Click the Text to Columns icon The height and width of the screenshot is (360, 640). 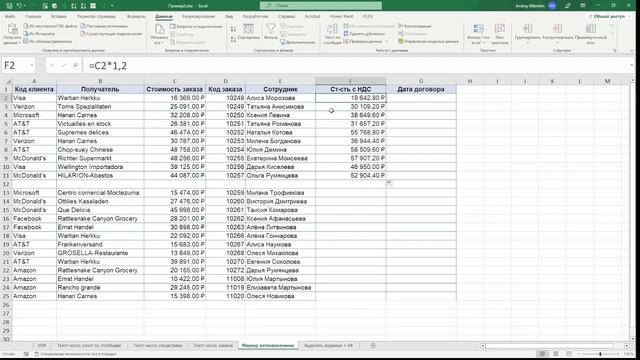click(332, 29)
